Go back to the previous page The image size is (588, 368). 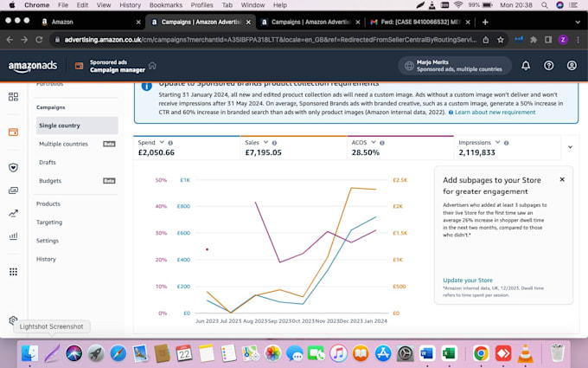tap(10, 40)
